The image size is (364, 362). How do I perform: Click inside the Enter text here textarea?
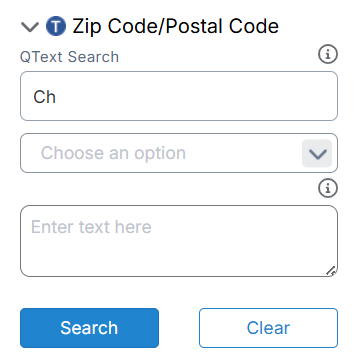pyautogui.click(x=179, y=241)
